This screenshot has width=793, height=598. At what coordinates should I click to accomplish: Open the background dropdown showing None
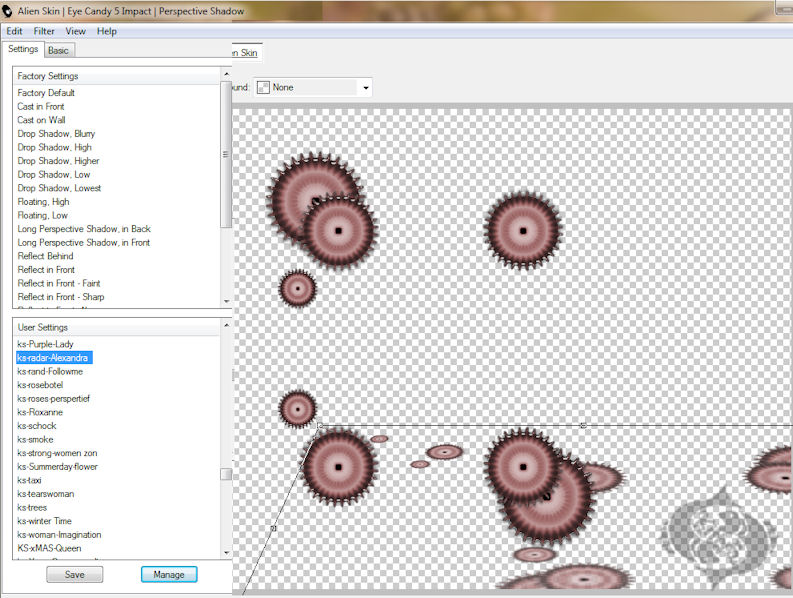click(313, 88)
